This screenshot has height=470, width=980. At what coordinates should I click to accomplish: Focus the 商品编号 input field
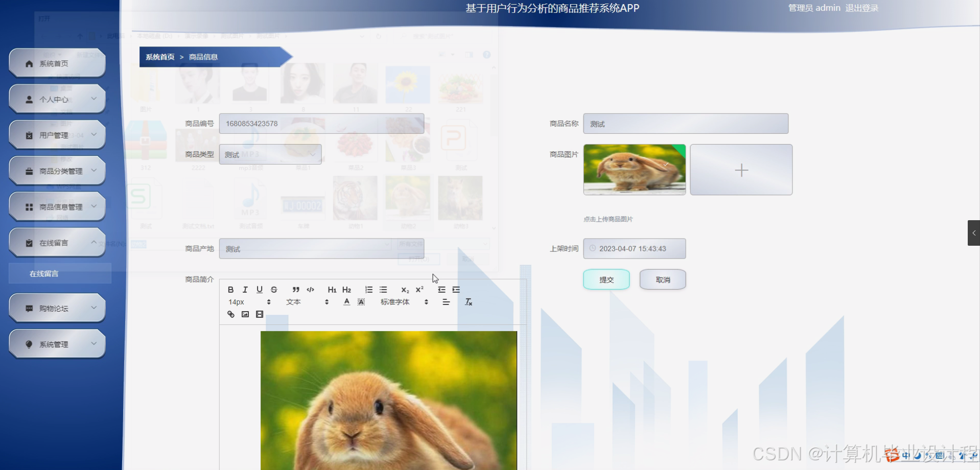click(321, 124)
